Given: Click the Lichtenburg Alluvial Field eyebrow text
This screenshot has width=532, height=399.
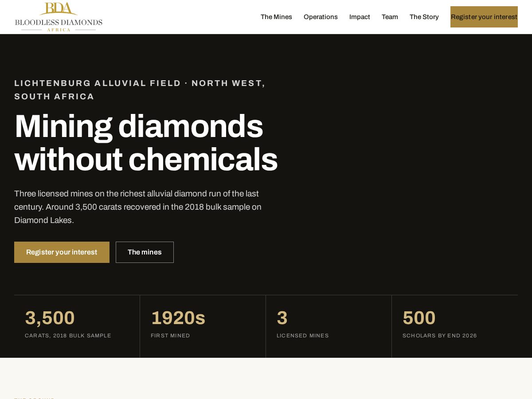Looking at the screenshot, I should 140,90.
